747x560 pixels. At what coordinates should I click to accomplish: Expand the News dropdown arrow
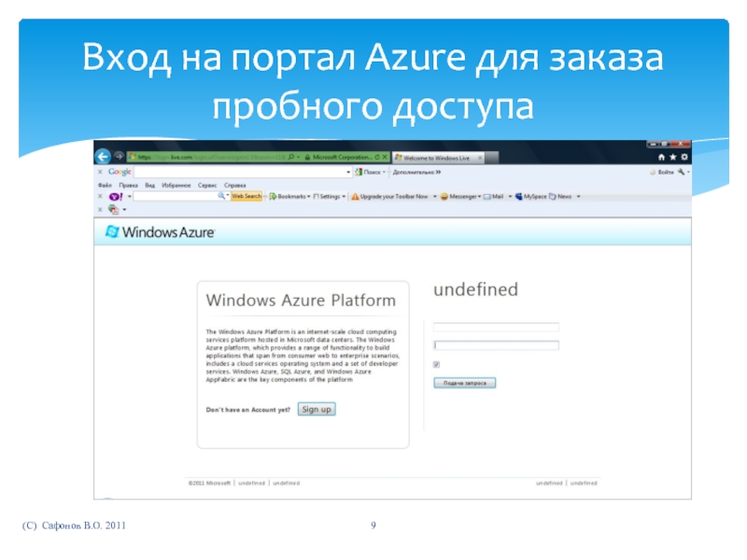click(x=578, y=196)
